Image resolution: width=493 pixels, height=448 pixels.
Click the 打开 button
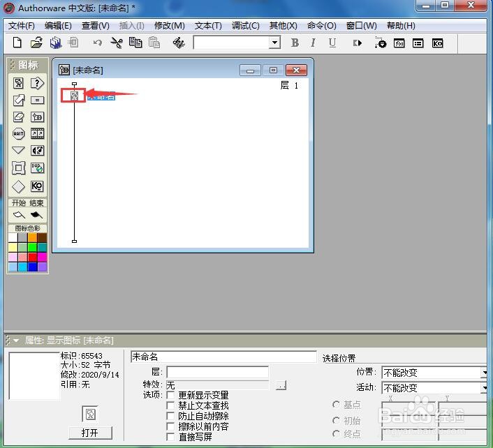tap(90, 433)
